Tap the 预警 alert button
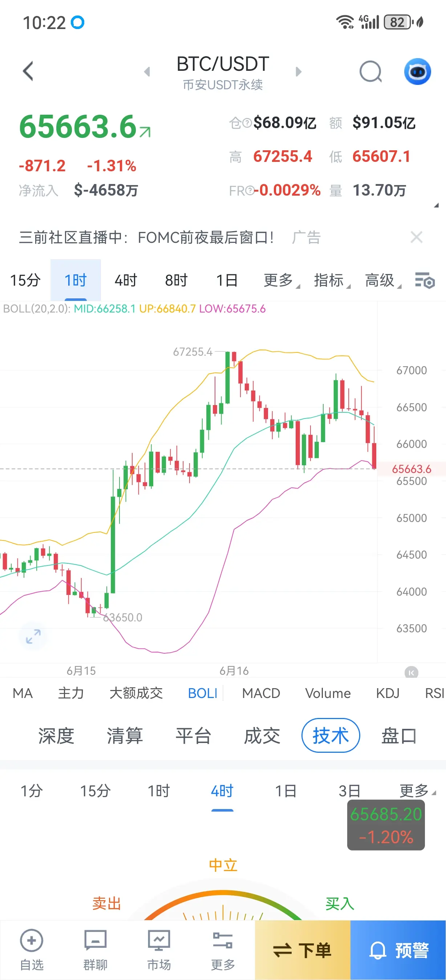The width and height of the screenshot is (446, 980). click(x=398, y=950)
